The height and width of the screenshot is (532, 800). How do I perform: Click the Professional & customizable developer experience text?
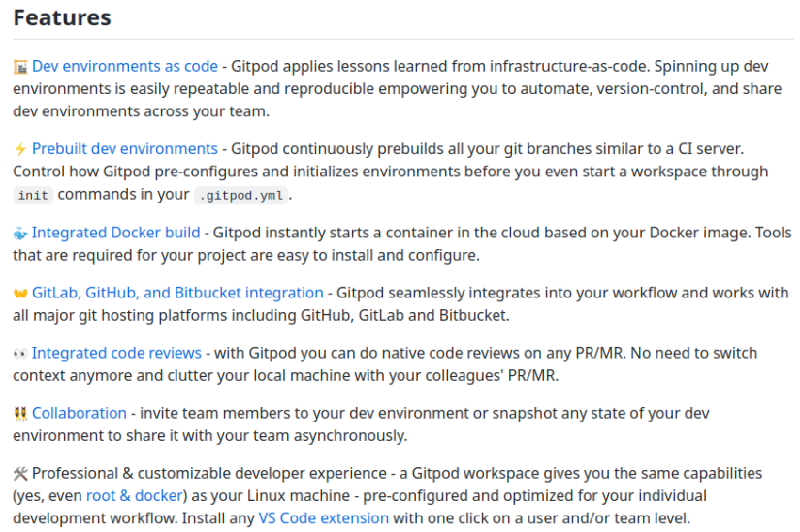[209, 473]
